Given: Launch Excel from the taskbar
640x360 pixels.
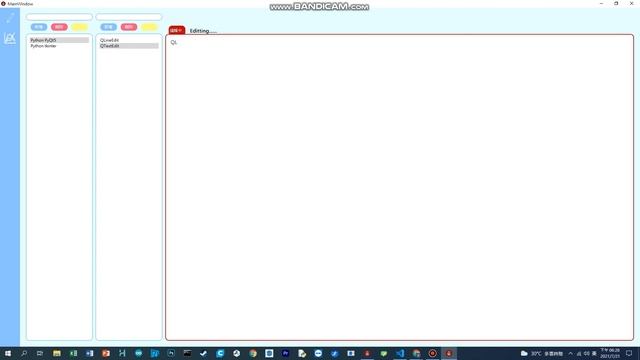Looking at the screenshot, I should [x=73, y=353].
